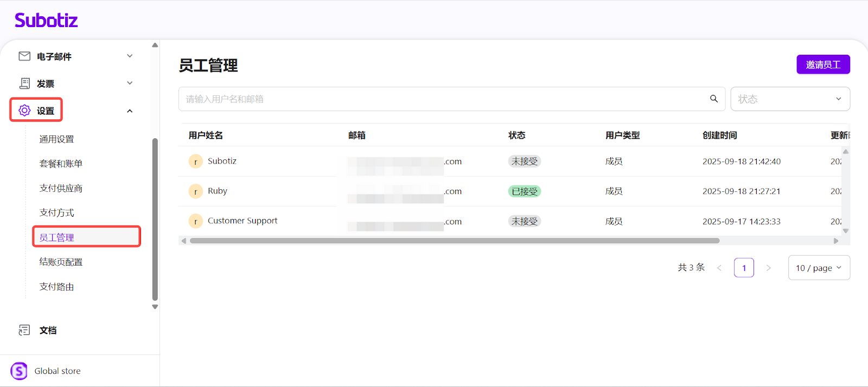This screenshot has width=868, height=387.
Task: Click the email envelope icon in sidebar
Action: point(24,56)
